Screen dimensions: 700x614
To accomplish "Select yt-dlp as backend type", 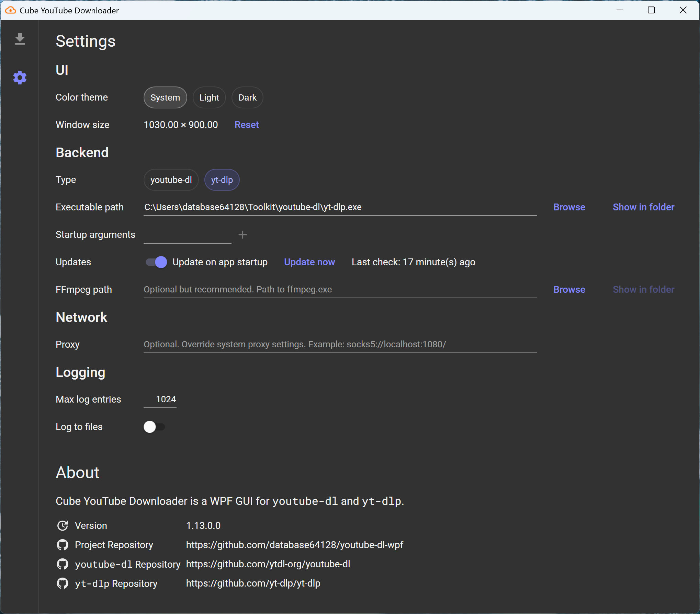I will click(222, 180).
